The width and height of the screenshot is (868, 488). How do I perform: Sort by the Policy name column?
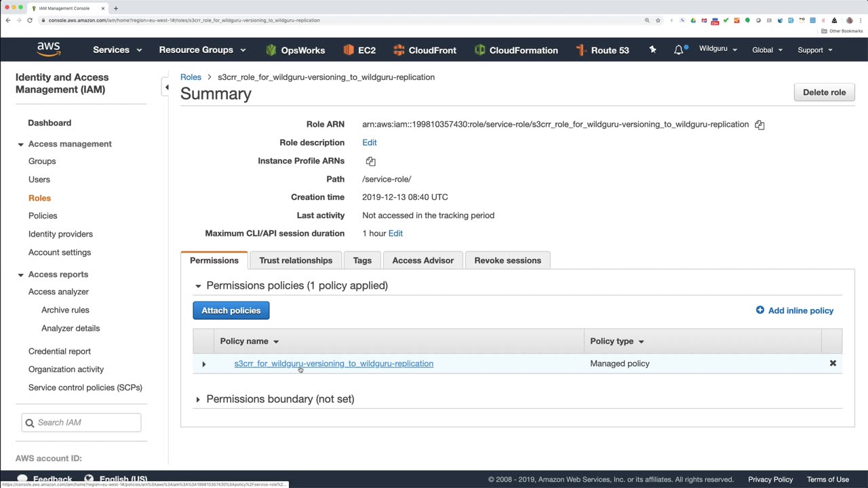250,341
